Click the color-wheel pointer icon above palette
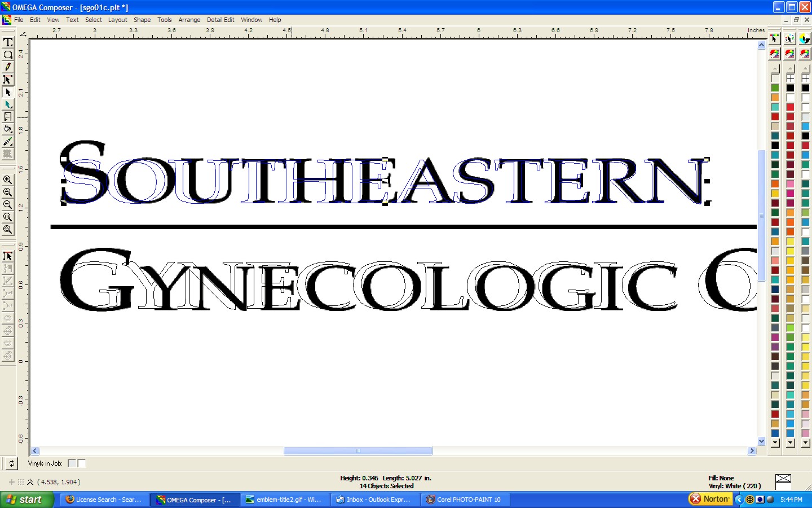The height and width of the screenshot is (508, 812). pos(790,38)
